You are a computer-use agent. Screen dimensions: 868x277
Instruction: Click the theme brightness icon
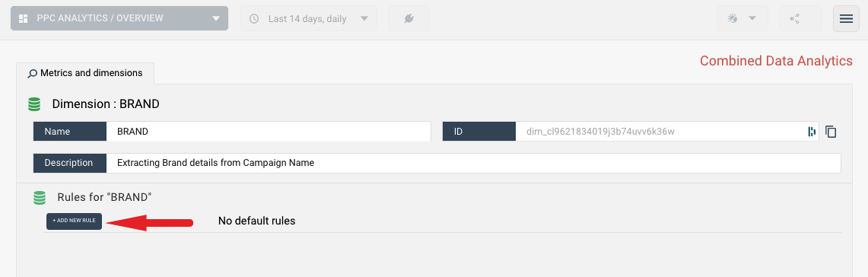pos(733,19)
